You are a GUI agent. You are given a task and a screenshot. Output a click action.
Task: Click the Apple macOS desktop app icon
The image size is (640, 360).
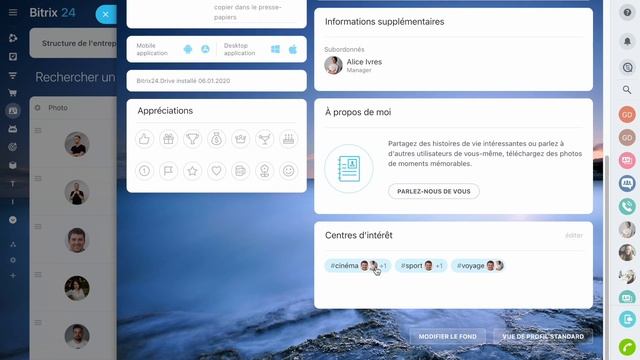click(x=293, y=49)
